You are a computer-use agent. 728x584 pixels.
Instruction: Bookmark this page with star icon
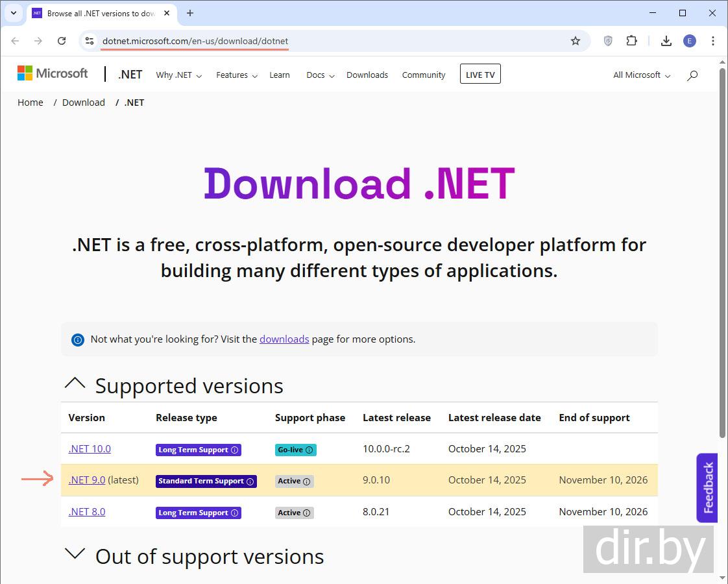[x=575, y=41]
